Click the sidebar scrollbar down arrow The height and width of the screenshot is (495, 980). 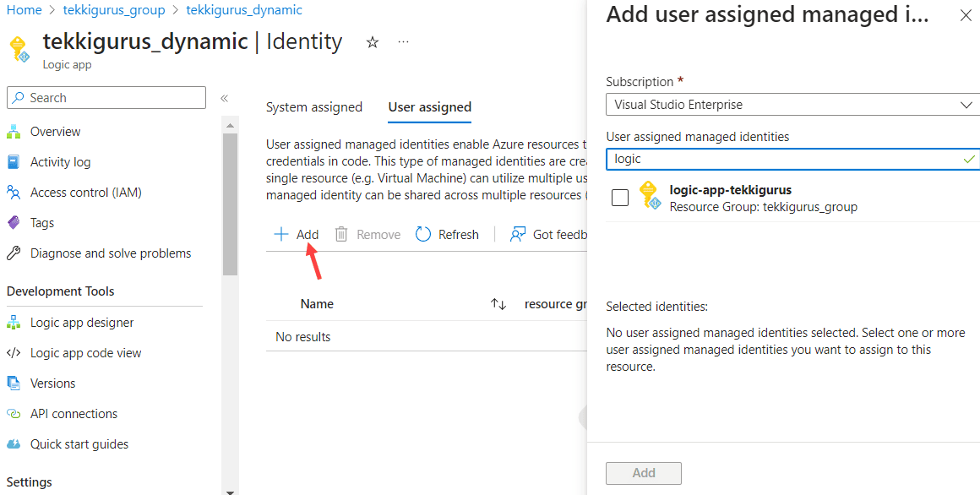[x=230, y=492]
